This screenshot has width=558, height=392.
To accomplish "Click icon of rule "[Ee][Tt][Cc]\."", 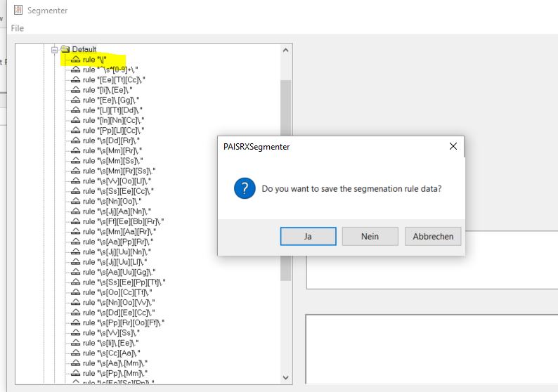I will [x=76, y=80].
